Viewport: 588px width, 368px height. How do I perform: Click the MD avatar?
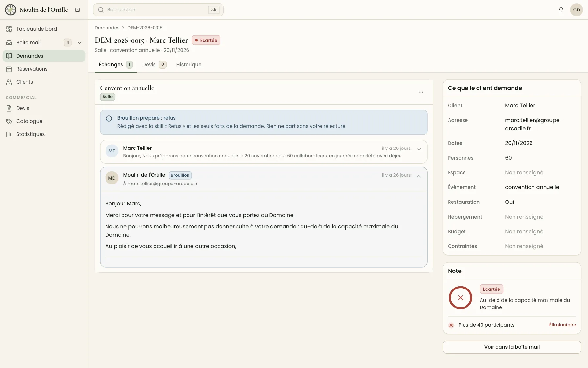tap(112, 178)
